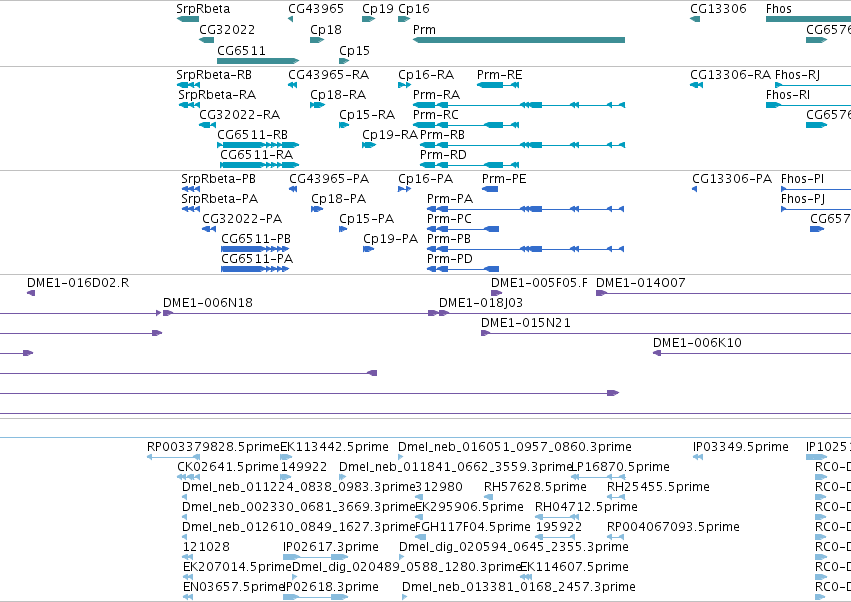Select the IP03349.5prime EST label
851x602 pixels.
(740, 447)
